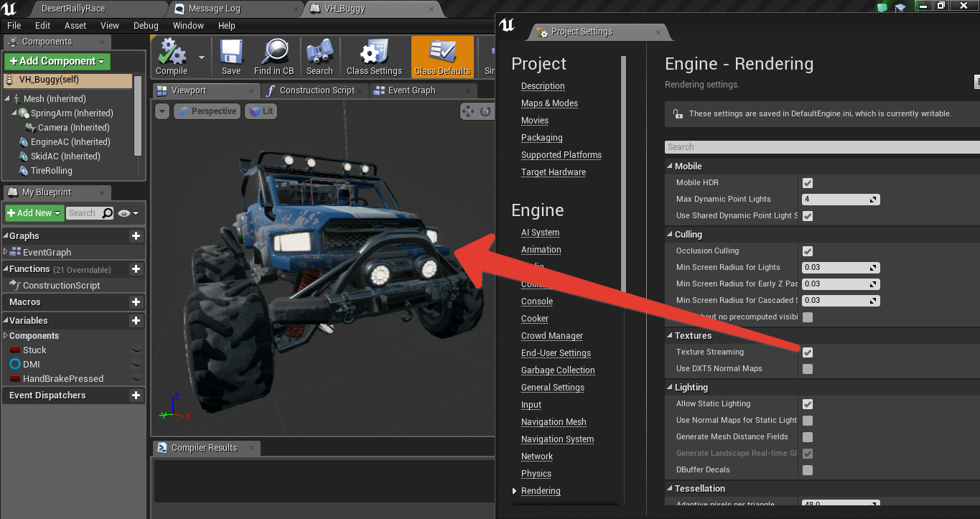This screenshot has width=980, height=519.
Task: Switch to the Event Graph tab
Action: [x=411, y=90]
